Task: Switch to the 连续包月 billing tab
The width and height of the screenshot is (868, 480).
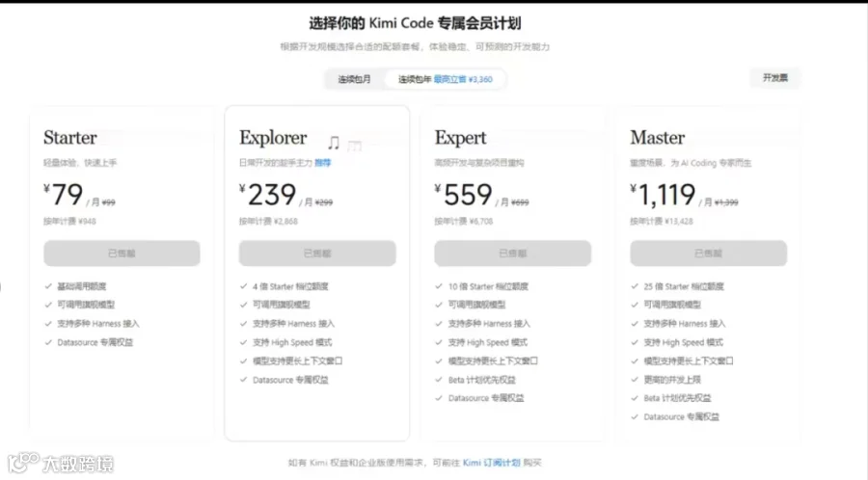Action: pyautogui.click(x=354, y=79)
